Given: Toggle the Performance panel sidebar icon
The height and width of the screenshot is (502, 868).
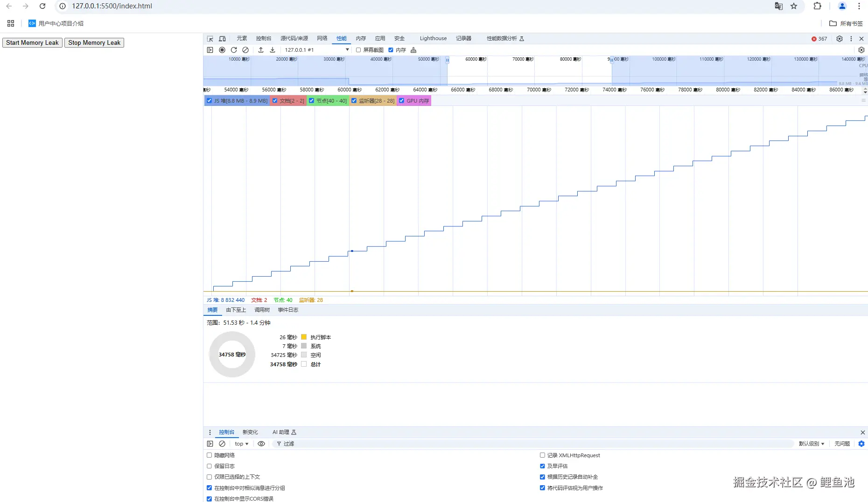Looking at the screenshot, I should 210,50.
